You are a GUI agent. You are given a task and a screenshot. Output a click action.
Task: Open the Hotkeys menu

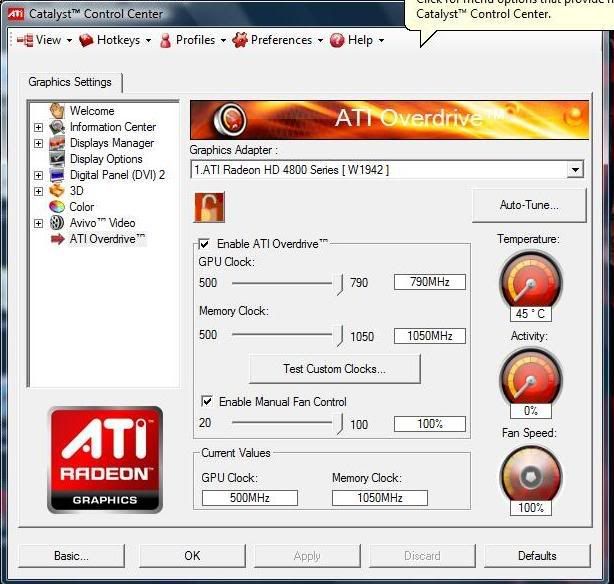click(x=116, y=40)
